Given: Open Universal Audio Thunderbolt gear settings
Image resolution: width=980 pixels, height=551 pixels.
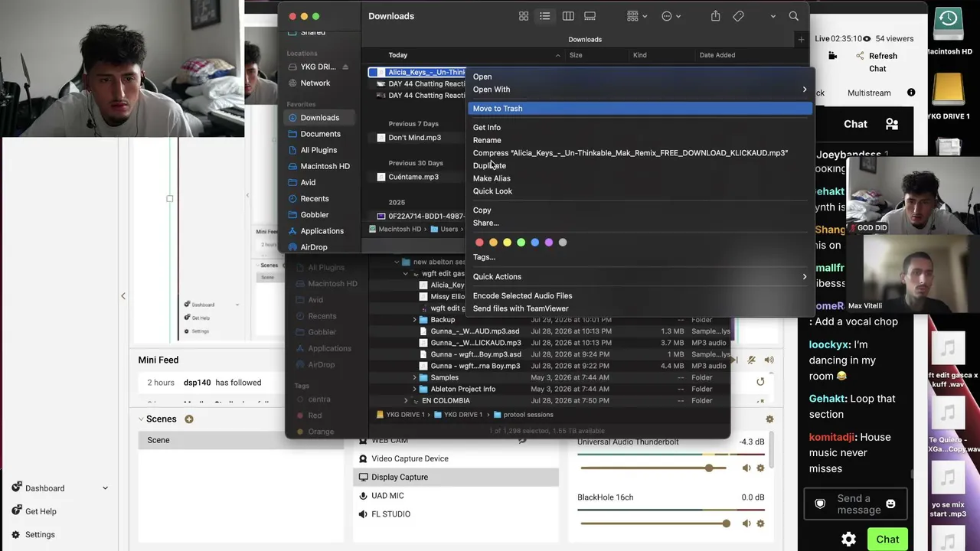Looking at the screenshot, I should 760,468.
